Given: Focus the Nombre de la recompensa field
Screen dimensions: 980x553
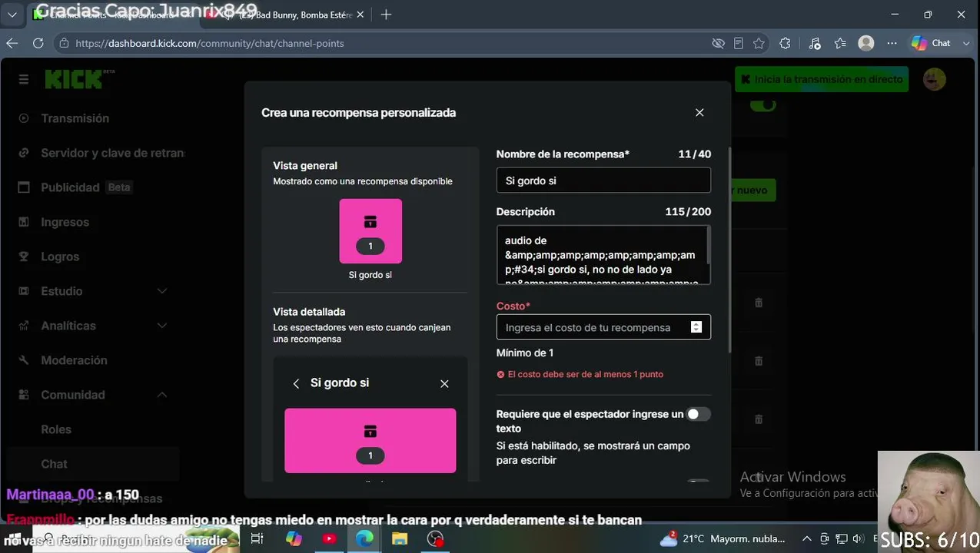Looking at the screenshot, I should click(x=603, y=180).
